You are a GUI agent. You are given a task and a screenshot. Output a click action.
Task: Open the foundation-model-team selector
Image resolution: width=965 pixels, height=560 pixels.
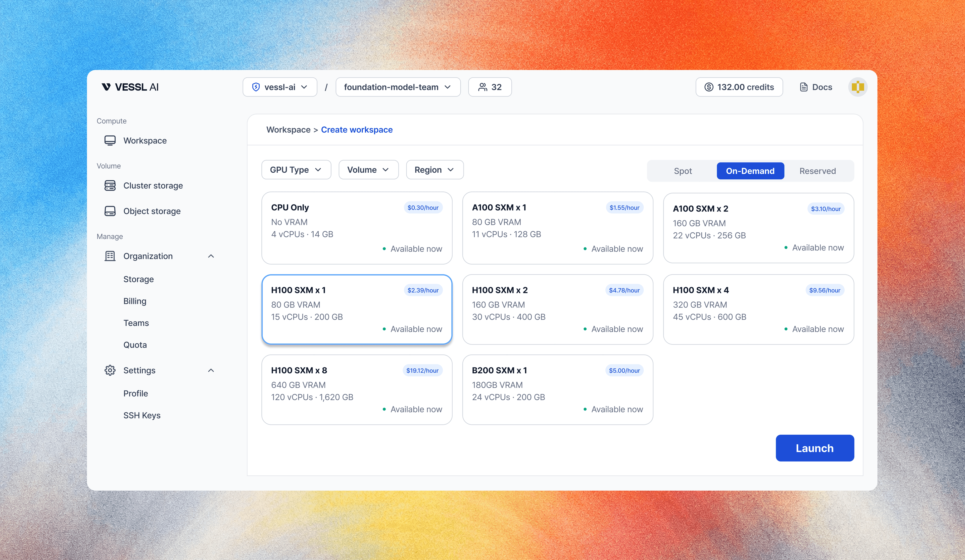(398, 87)
